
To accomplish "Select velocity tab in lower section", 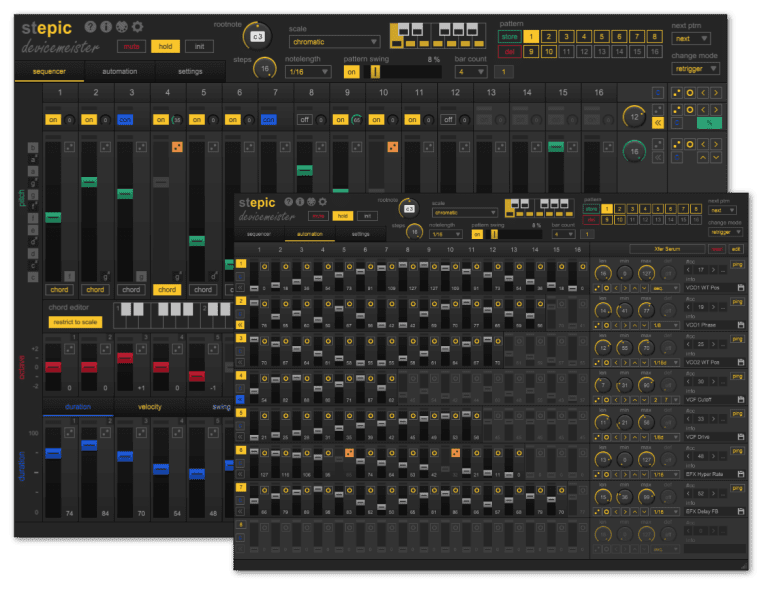I will [149, 407].
